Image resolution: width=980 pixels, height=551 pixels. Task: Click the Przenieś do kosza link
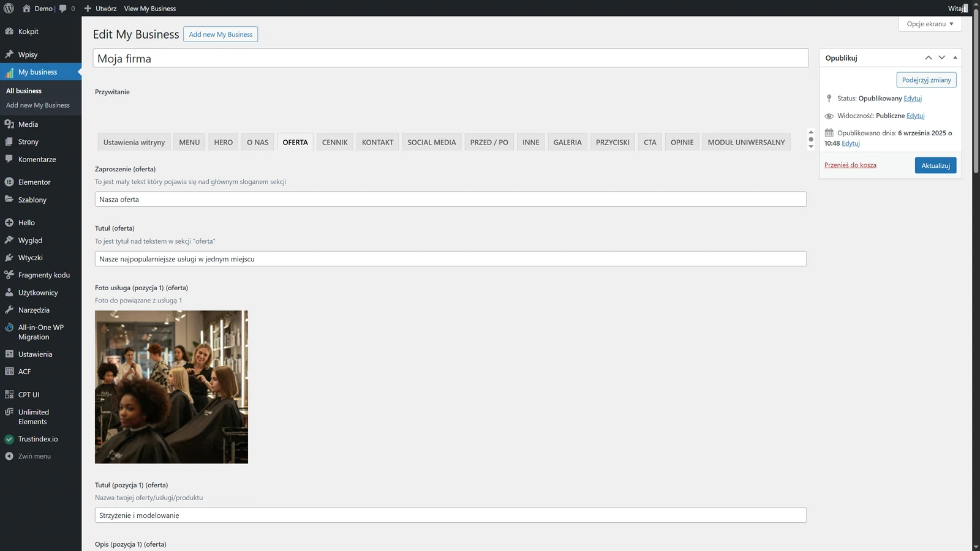(x=850, y=165)
